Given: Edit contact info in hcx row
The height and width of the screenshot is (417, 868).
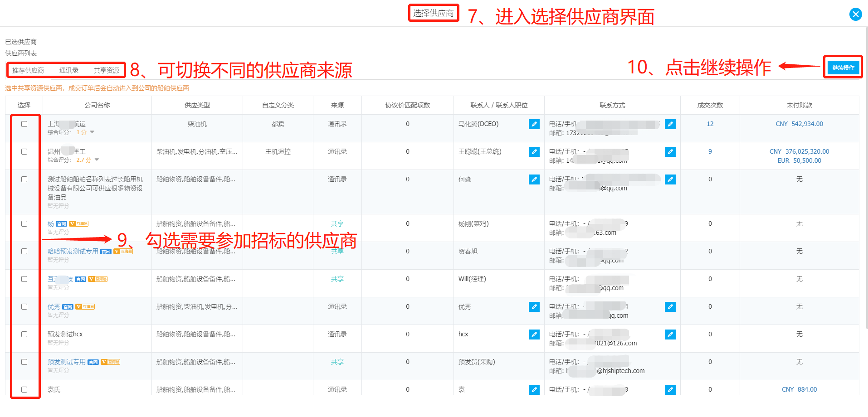Looking at the screenshot, I should click(670, 335).
